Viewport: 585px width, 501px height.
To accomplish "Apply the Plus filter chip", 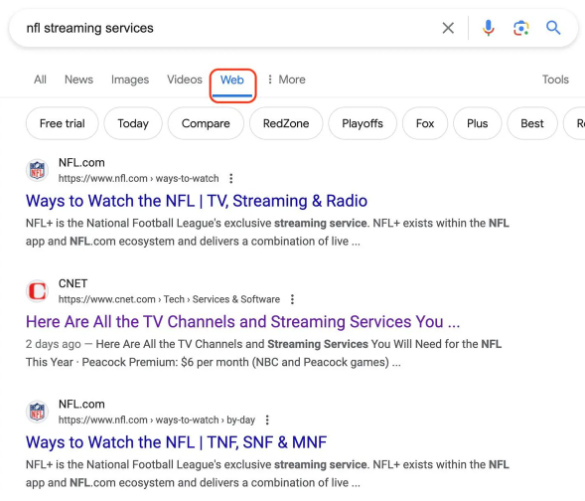I will (477, 123).
